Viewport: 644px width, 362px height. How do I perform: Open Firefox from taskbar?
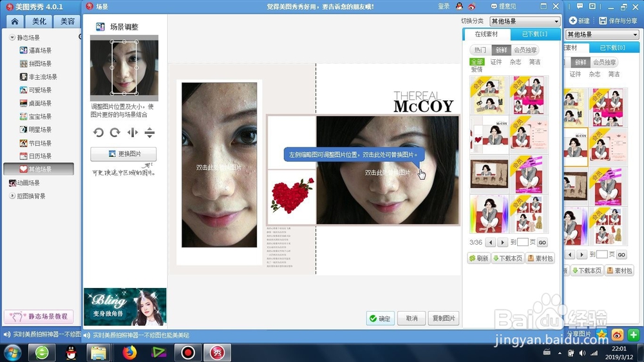coord(129,352)
